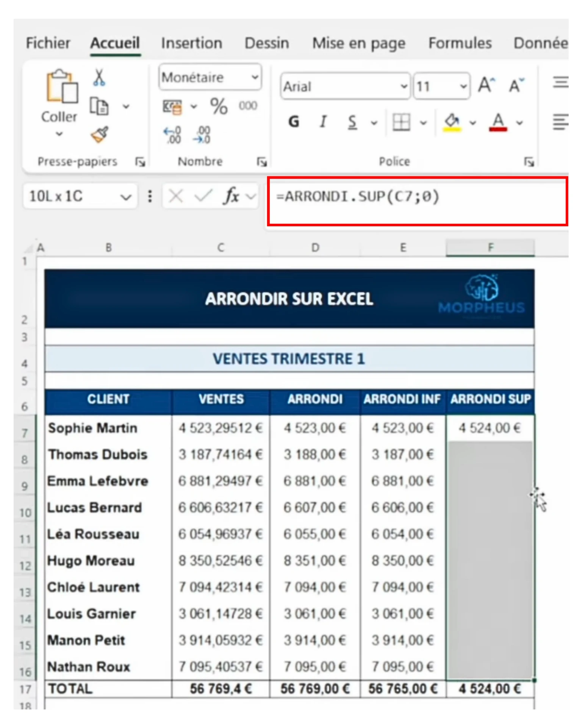
Task: Click the Nathan Roux cell
Action: click(x=108, y=667)
